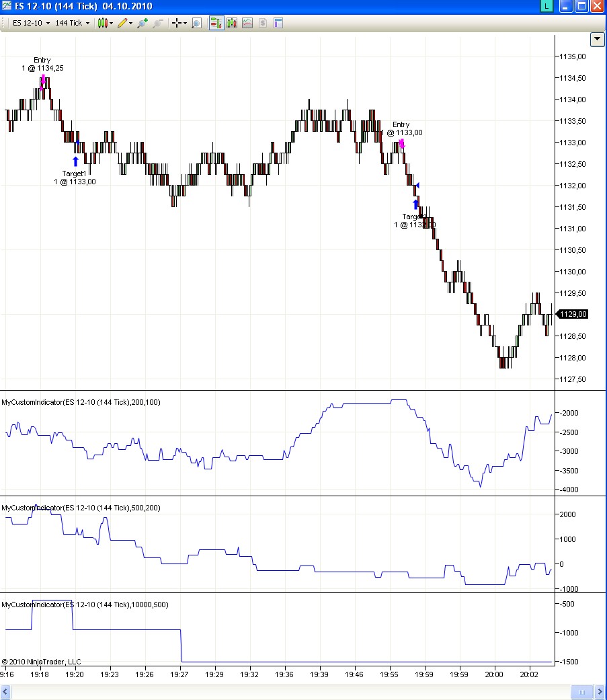Select the crosshair cursor tool

177,23
